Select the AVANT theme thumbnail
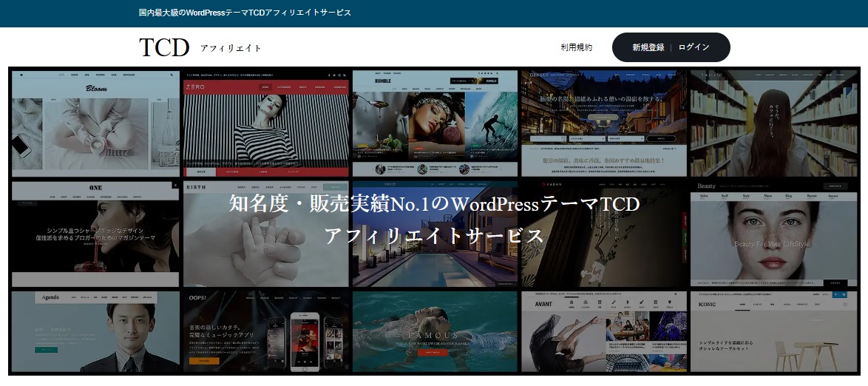868x386 pixels. point(604,332)
